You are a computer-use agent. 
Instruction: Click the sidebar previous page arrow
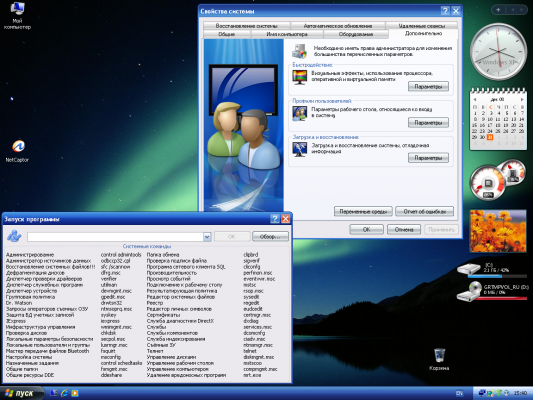click(x=513, y=10)
